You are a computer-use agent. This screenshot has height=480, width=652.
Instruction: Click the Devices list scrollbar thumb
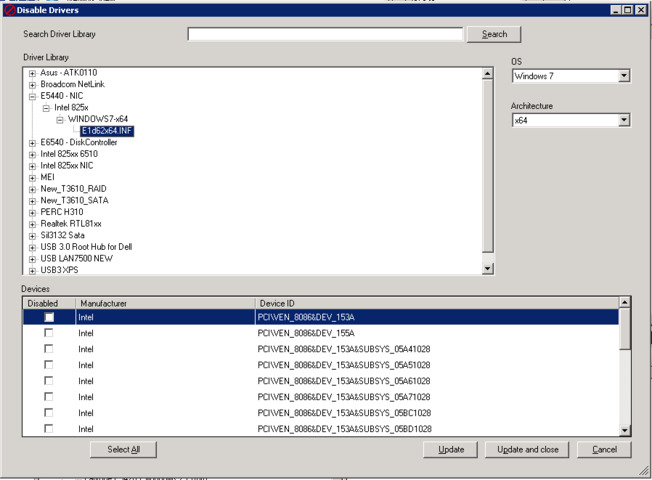coord(625,329)
